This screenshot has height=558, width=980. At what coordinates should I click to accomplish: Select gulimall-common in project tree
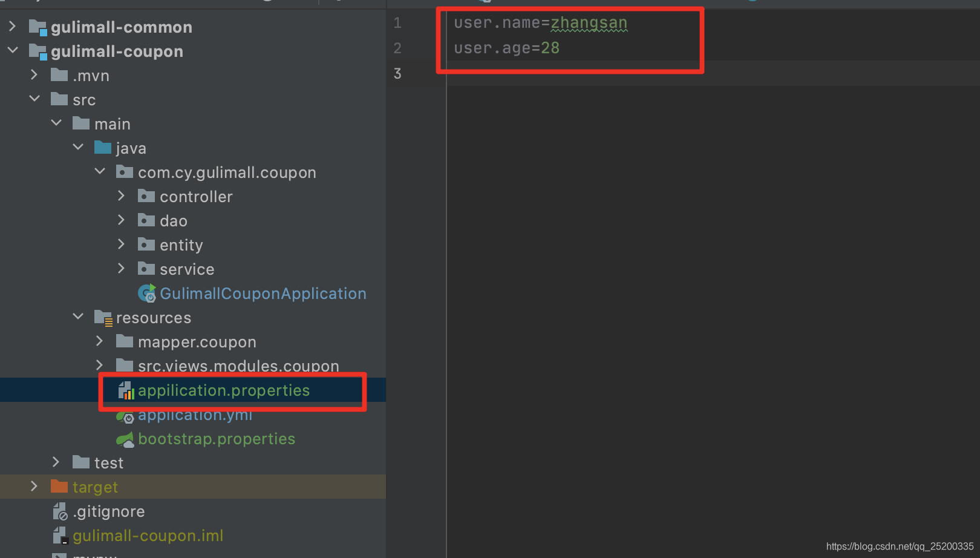coord(122,27)
